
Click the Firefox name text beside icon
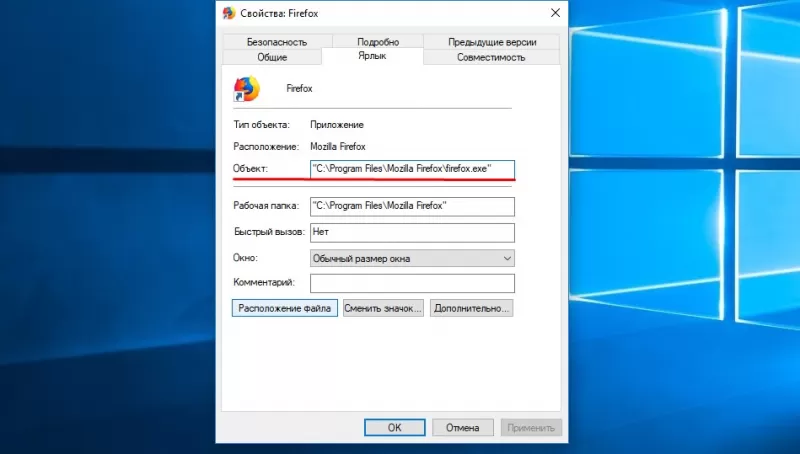click(x=299, y=88)
